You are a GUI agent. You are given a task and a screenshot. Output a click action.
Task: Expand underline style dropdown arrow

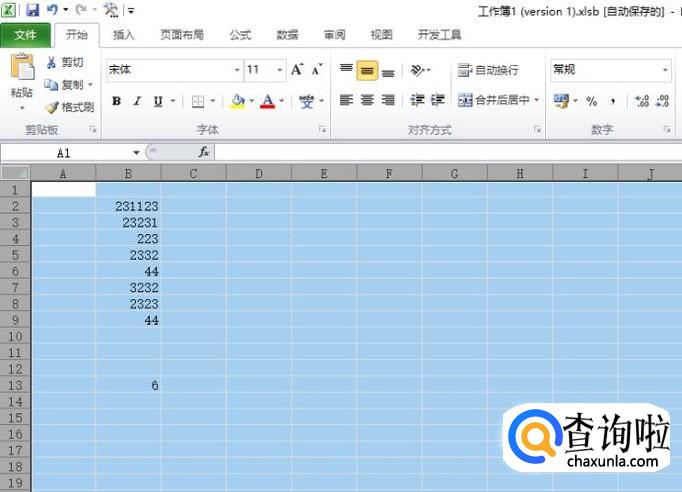pyautogui.click(x=173, y=101)
